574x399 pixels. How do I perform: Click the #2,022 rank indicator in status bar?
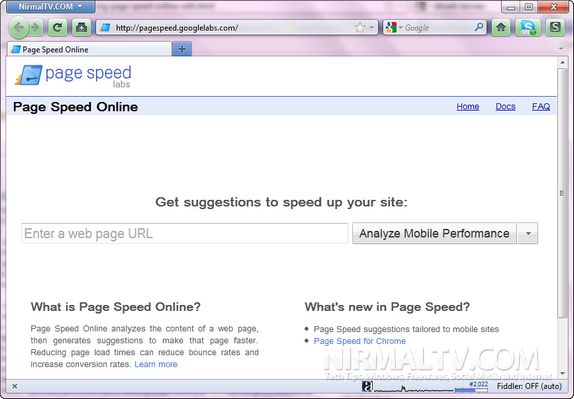[x=478, y=384]
